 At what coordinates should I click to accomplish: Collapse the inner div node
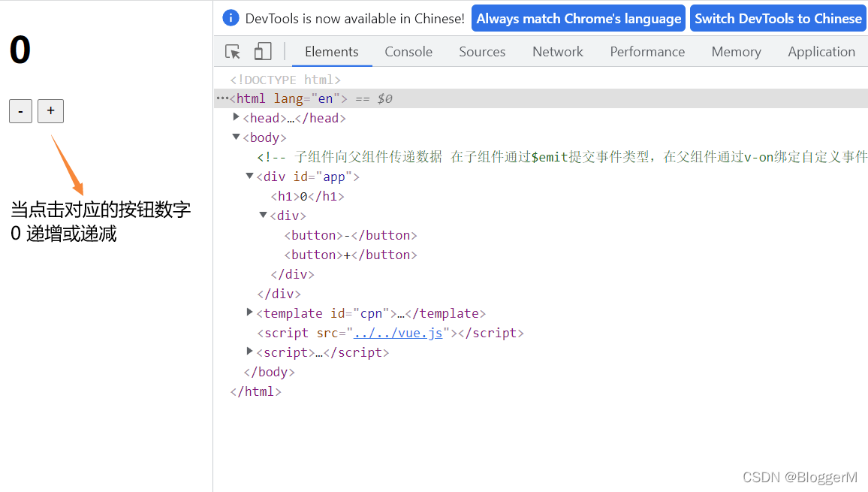[x=263, y=214]
